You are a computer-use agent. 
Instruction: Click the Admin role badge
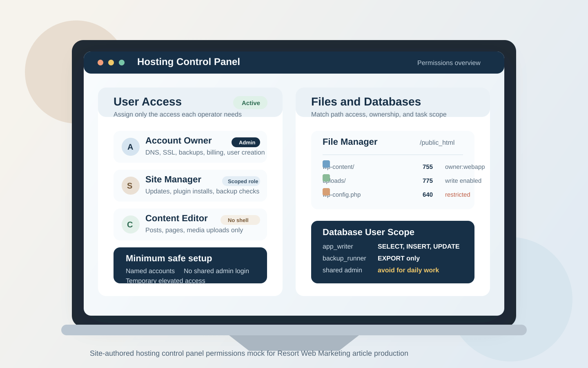[246, 142]
